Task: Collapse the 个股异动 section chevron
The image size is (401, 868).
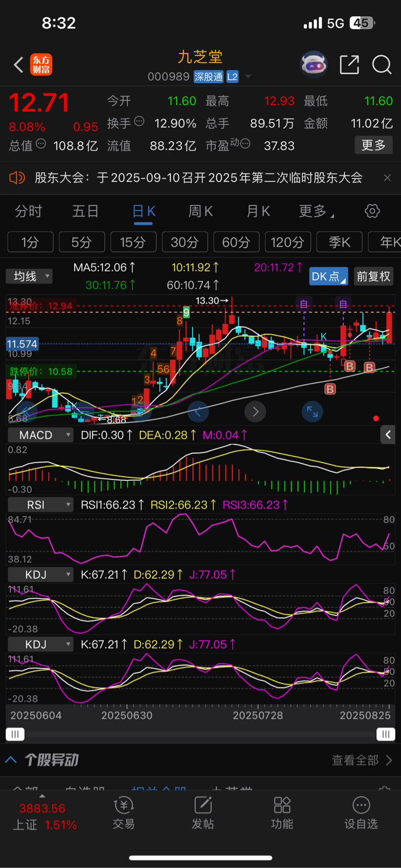Action: click(11, 759)
